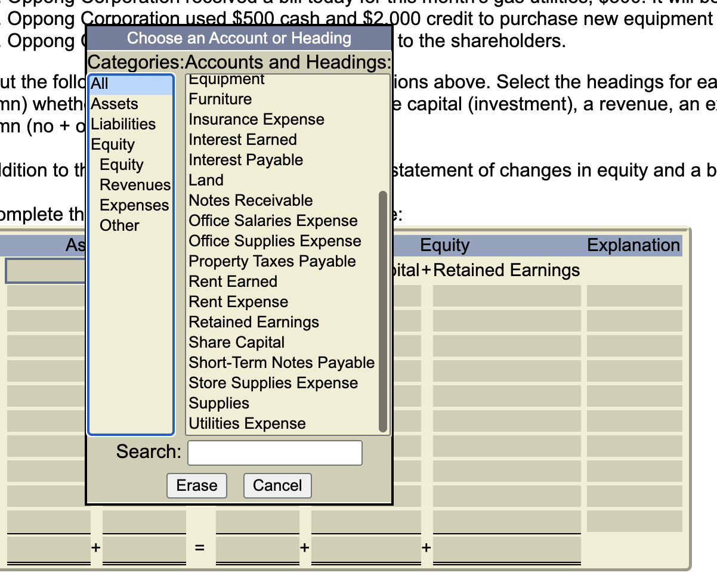
Task: Choose Retained Earnings in the accounts list
Action: (283, 322)
